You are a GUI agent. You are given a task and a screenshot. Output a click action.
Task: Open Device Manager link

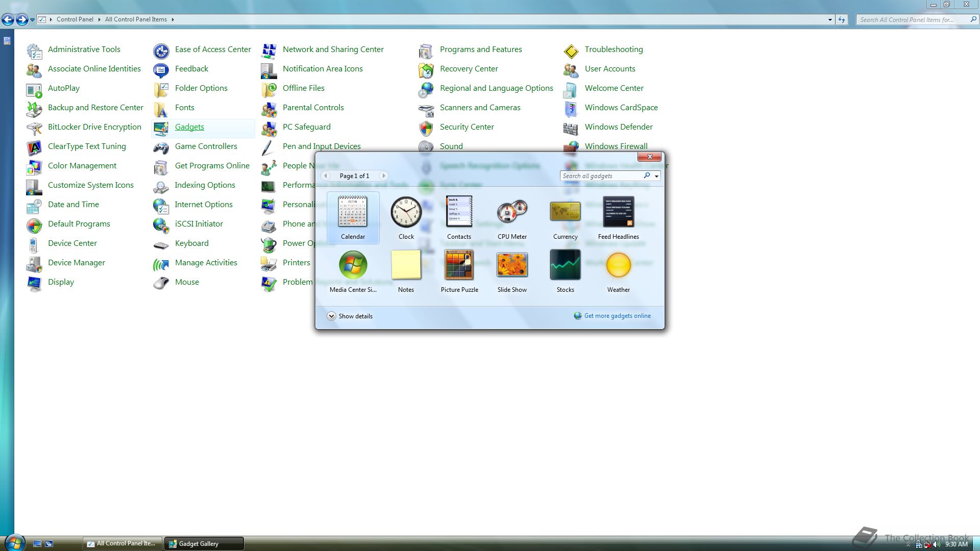[77, 263]
